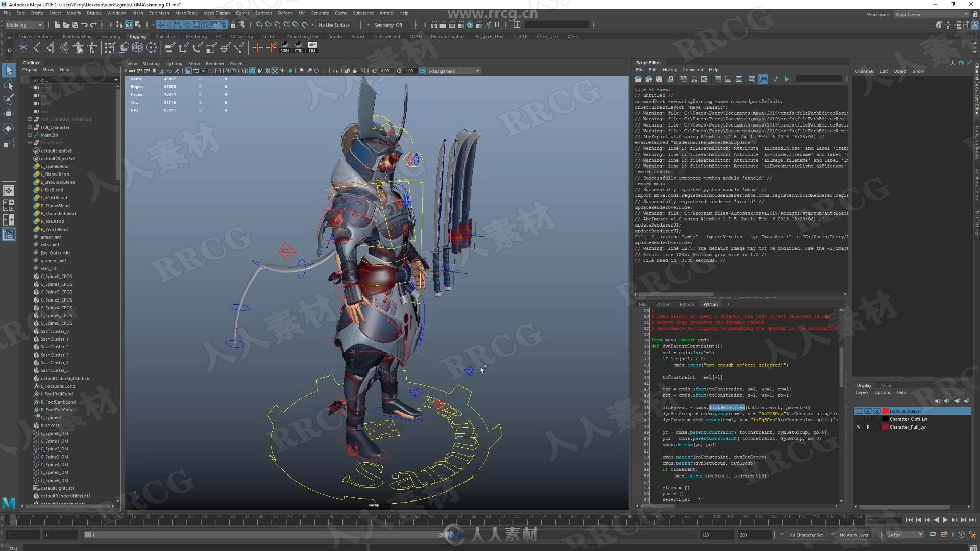The width and height of the screenshot is (980, 551).
Task: Toggle the R display type on DontTouchlayer
Action: tap(877, 411)
